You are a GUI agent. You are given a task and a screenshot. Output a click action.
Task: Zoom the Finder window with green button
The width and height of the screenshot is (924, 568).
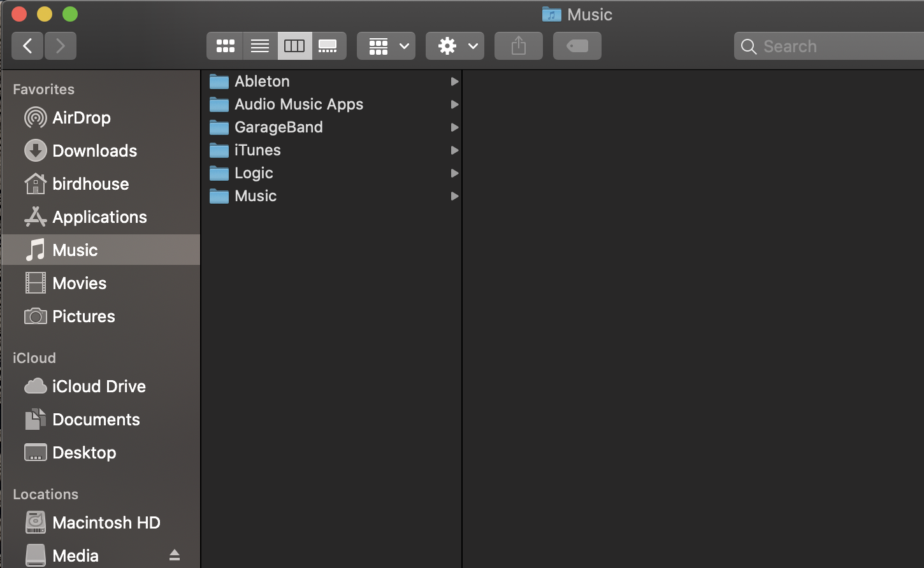[70, 13]
